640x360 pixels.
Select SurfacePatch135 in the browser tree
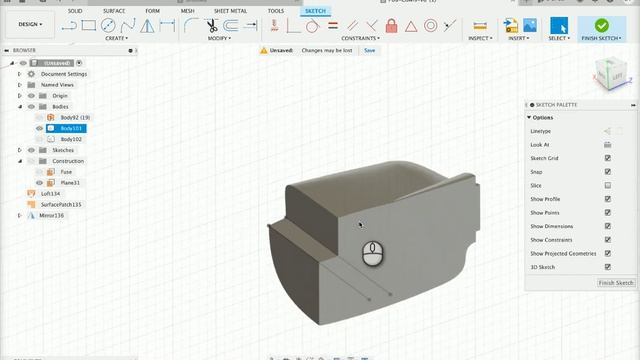(61, 204)
